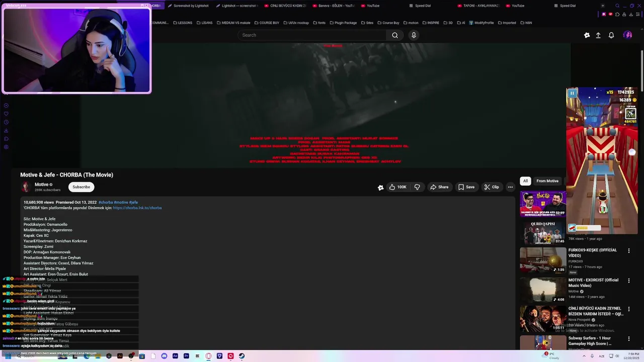
Task: Switch to Baneva - EĞLEN YouTube tab
Action: point(333,6)
